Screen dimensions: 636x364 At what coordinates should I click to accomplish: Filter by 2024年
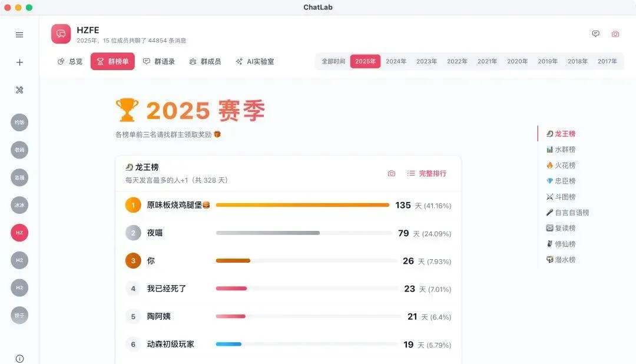coord(396,61)
